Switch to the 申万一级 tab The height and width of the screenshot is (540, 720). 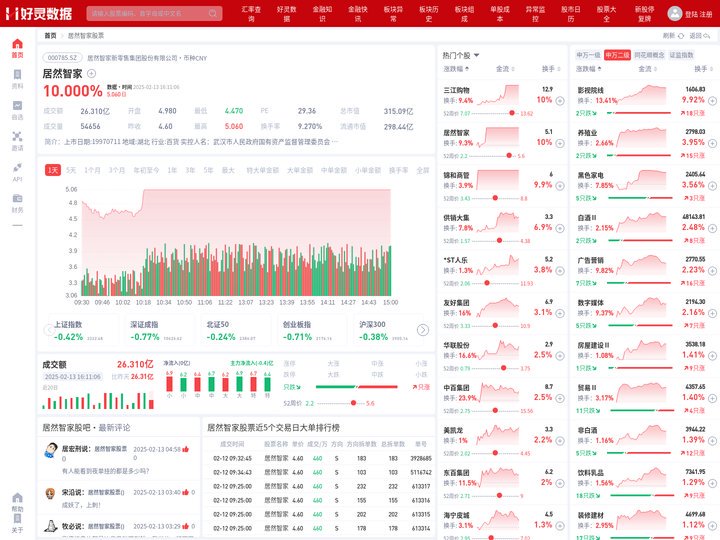click(588, 55)
